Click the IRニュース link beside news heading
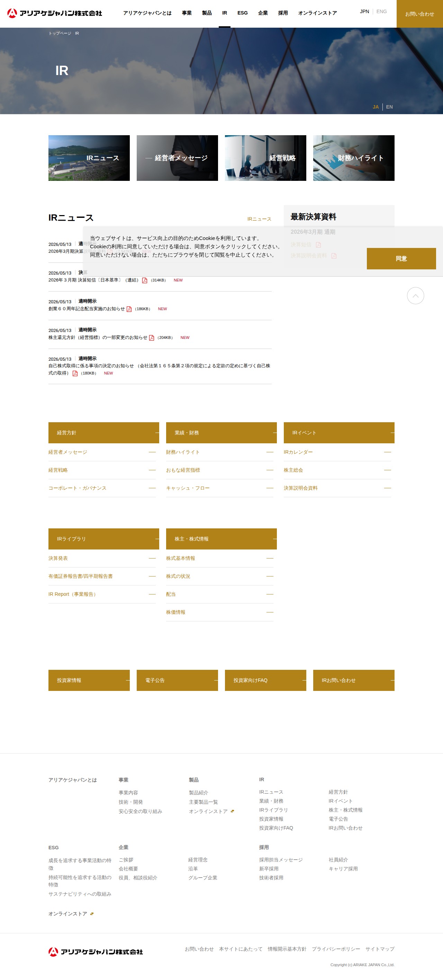Screen dimensions: 443x980 (260, 219)
